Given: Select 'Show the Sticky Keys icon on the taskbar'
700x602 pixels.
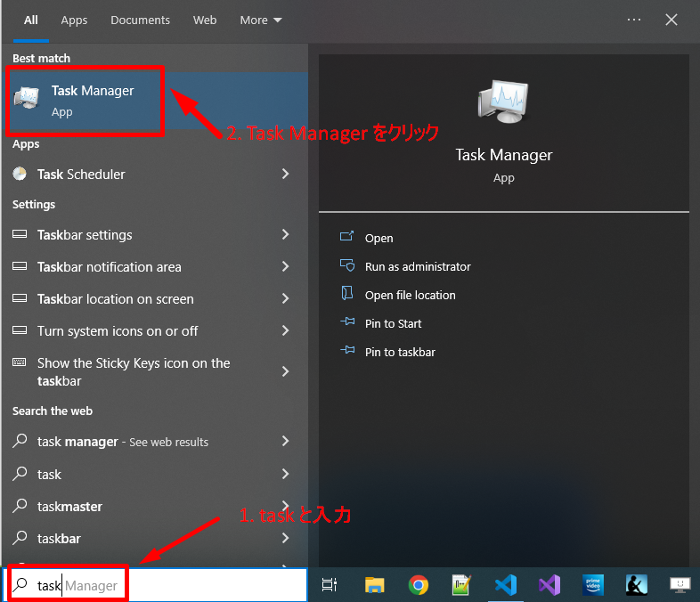Looking at the screenshot, I should pos(134,371).
